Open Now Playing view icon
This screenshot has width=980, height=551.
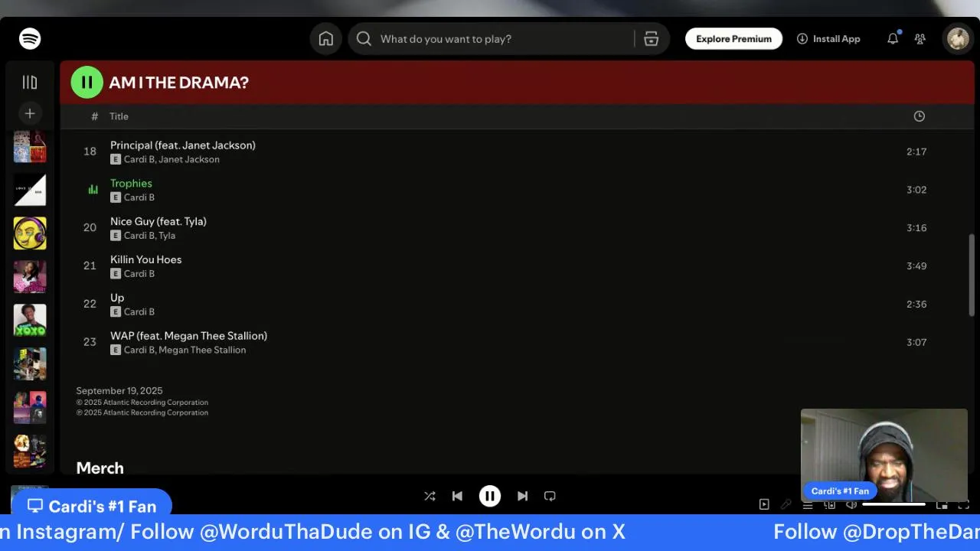click(x=764, y=504)
